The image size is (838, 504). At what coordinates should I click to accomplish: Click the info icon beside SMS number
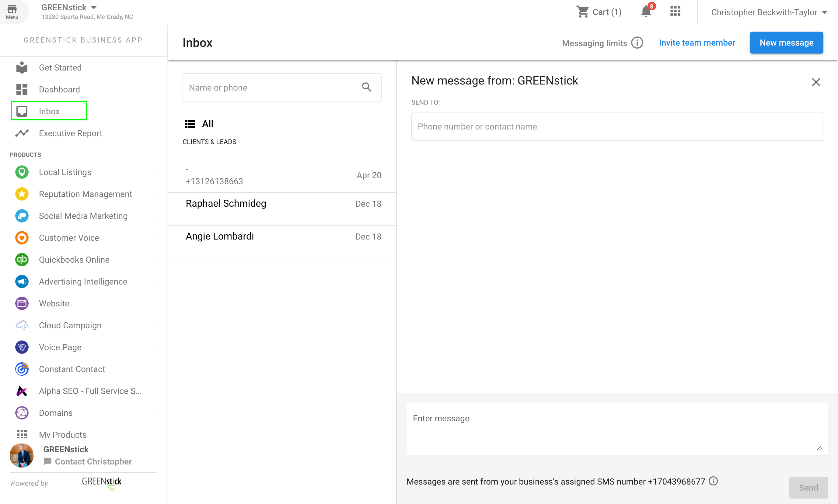point(713,481)
